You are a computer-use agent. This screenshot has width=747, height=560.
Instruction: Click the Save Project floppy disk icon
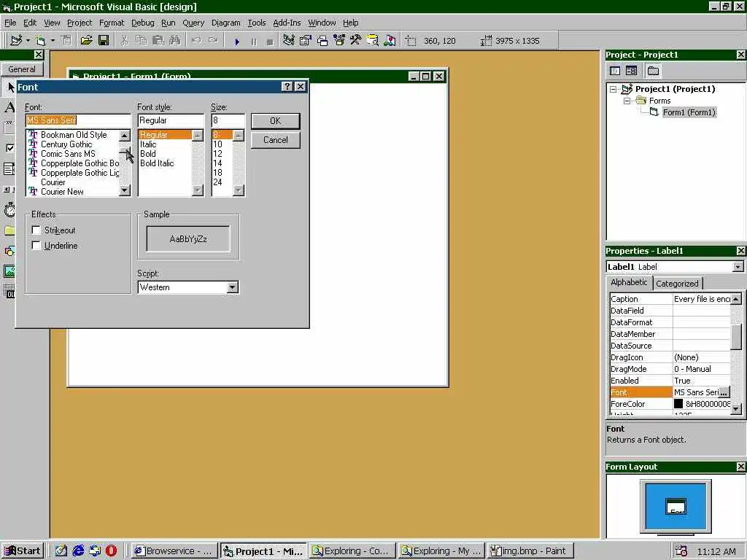pos(104,41)
